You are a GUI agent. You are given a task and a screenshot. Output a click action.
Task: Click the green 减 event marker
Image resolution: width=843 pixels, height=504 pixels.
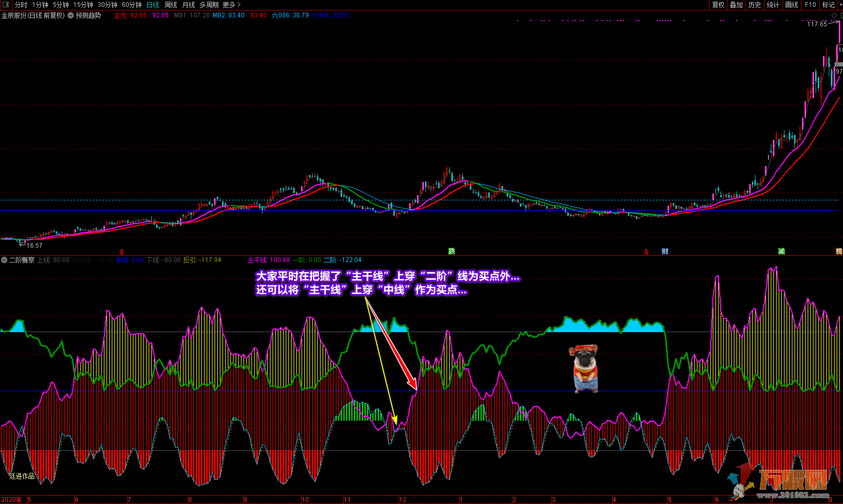(781, 251)
